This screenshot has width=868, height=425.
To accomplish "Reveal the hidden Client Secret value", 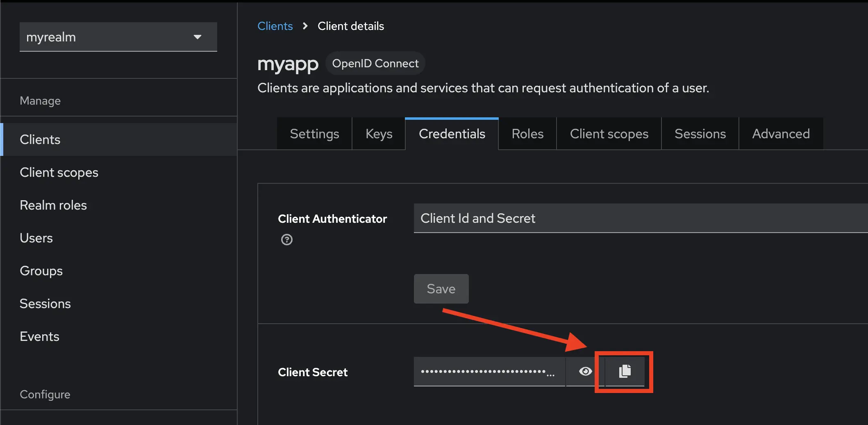I will coord(585,372).
